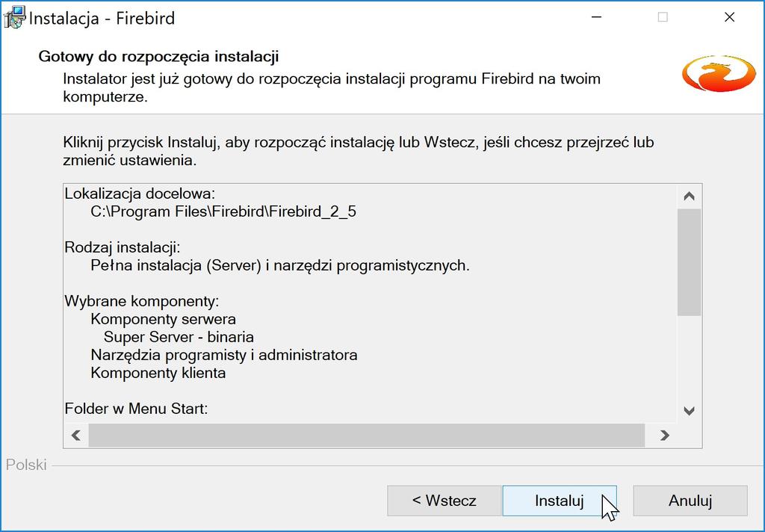Start installation with the Instaluj button
765x532 pixels.
tap(560, 501)
